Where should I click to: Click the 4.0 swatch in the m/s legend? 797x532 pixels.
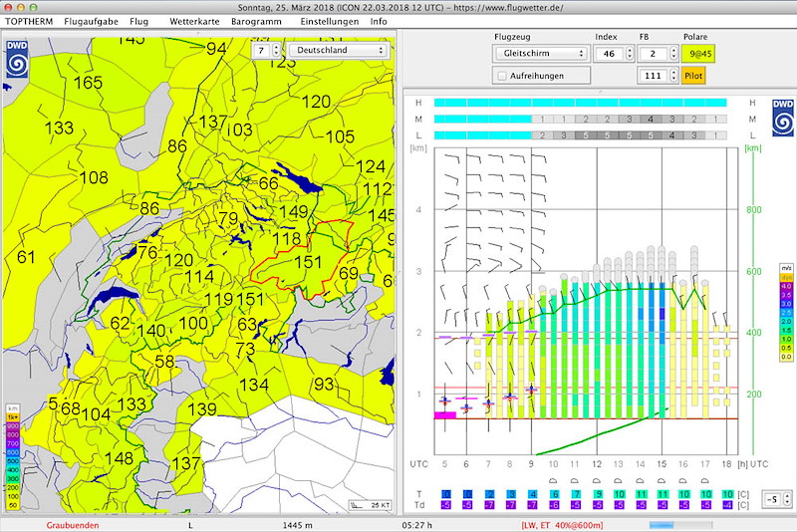point(786,287)
